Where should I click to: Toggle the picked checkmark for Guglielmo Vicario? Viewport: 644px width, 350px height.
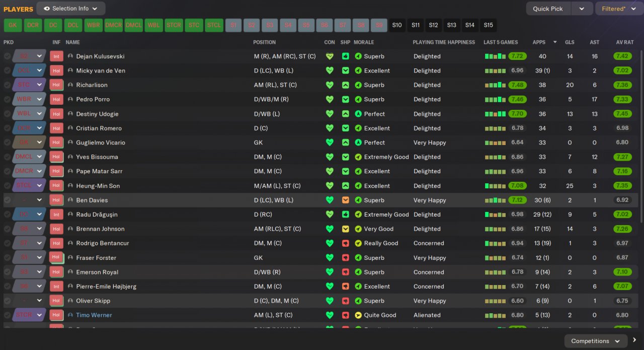[x=7, y=143]
